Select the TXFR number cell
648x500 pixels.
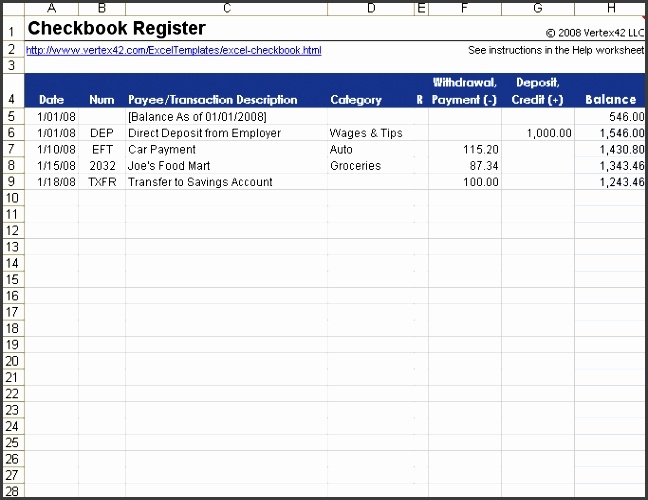(102, 182)
